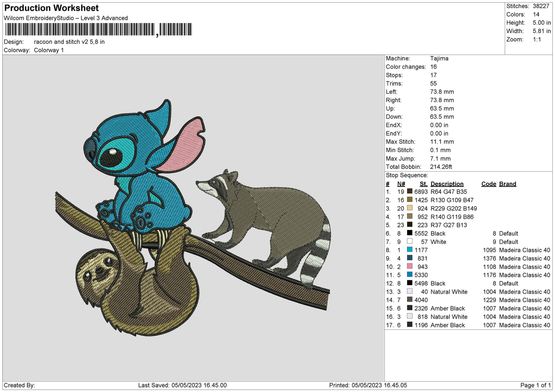The width and height of the screenshot is (555, 392).
Task: Click the navy swatch with 831 stitches
Action: [409, 258]
